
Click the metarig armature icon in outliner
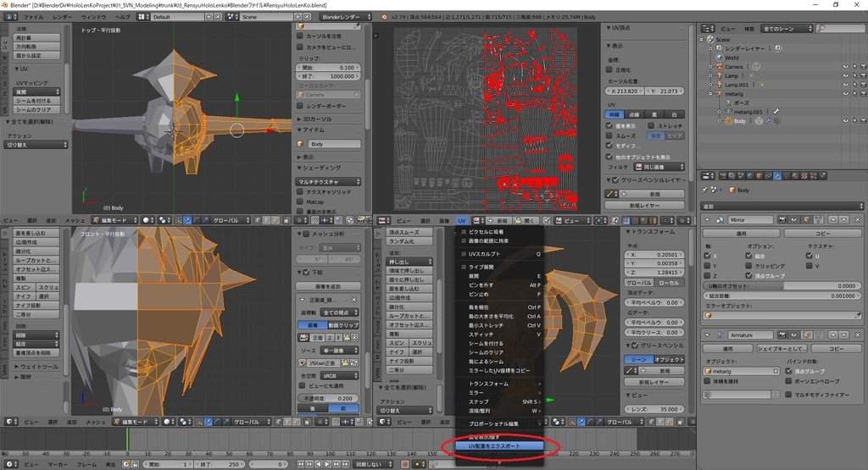[x=720, y=94]
